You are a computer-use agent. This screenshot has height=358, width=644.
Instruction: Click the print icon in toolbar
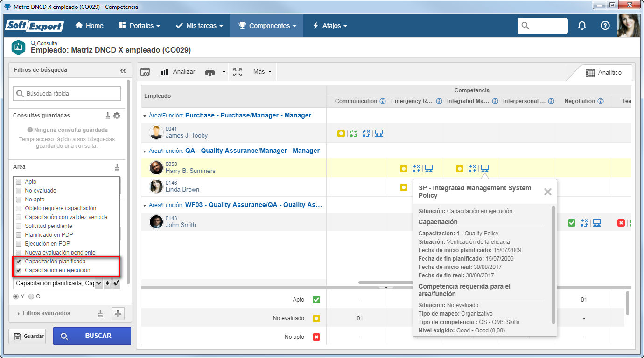click(210, 72)
